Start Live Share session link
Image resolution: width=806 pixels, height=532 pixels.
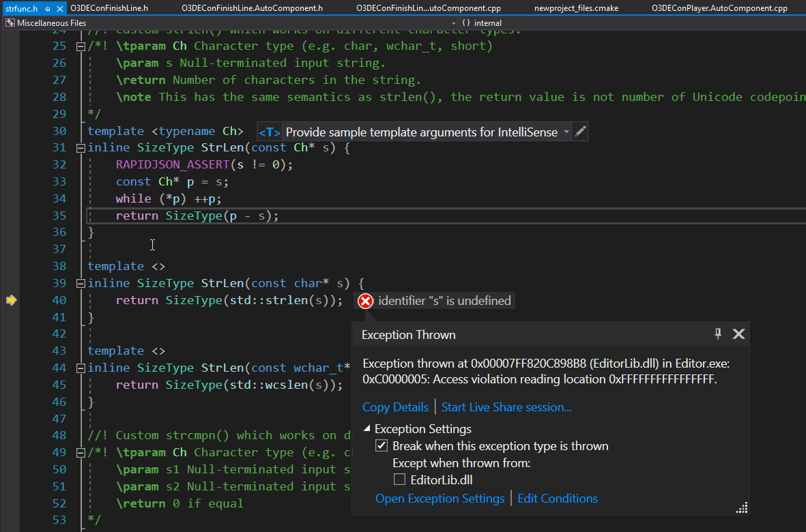[506, 407]
